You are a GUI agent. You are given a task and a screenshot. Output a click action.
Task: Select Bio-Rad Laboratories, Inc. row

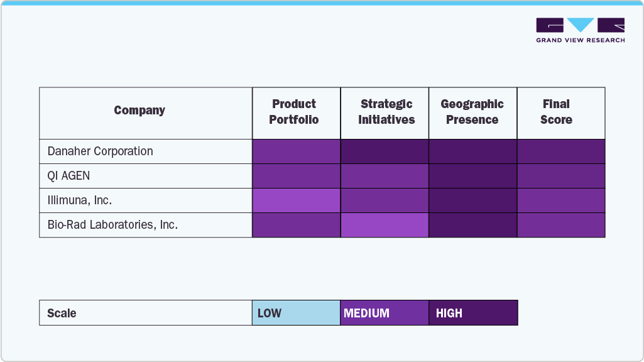[x=113, y=224]
